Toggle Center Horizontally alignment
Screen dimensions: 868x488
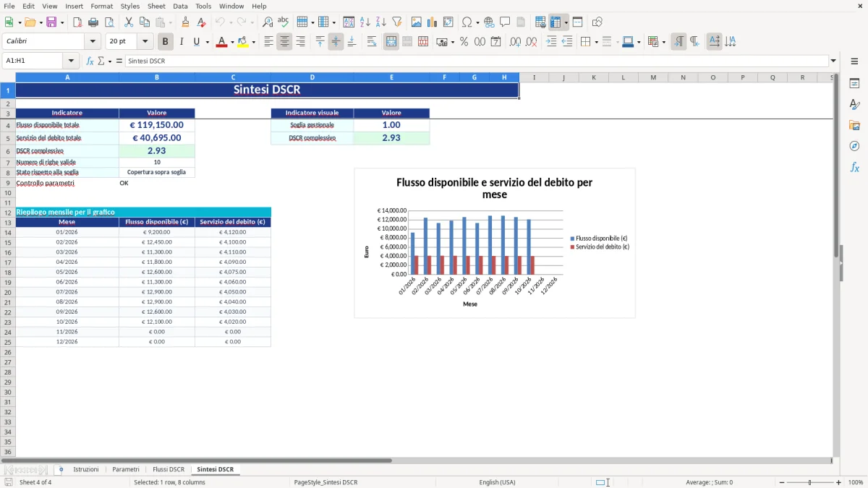click(x=285, y=42)
